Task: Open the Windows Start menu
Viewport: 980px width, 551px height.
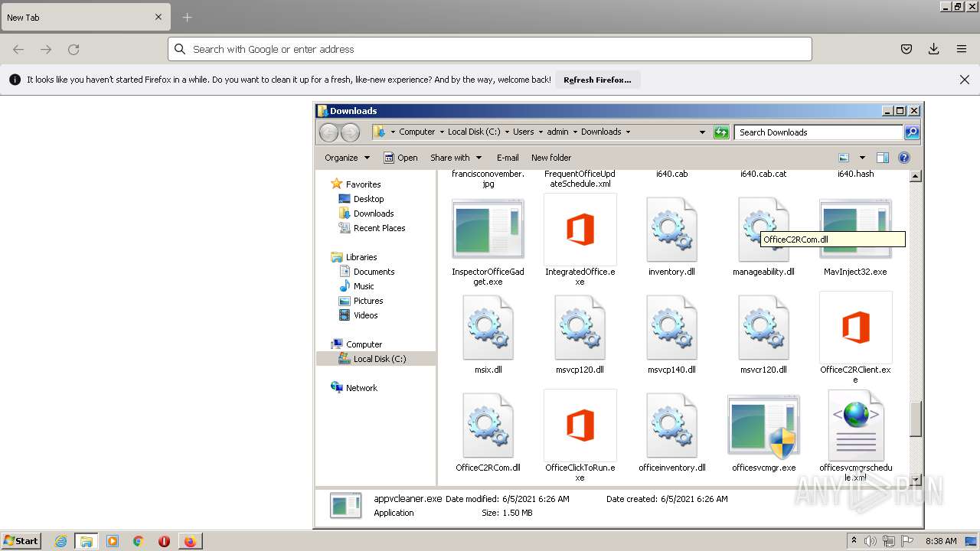Action: [x=21, y=541]
